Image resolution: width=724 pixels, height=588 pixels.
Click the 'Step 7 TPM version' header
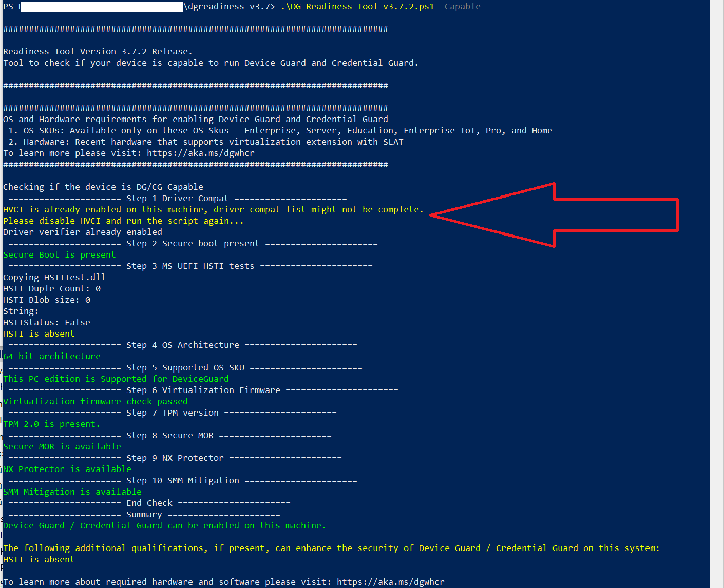[x=173, y=413]
